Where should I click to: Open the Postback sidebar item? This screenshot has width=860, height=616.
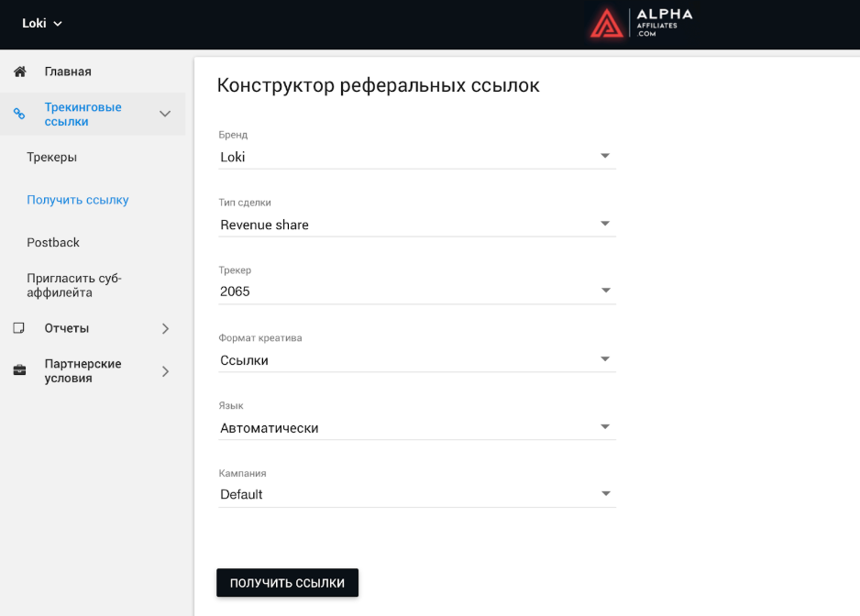coord(53,242)
